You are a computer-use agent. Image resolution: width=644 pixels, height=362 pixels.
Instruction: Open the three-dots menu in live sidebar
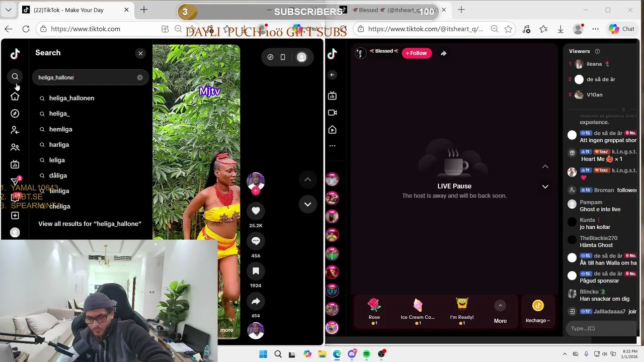point(332,146)
